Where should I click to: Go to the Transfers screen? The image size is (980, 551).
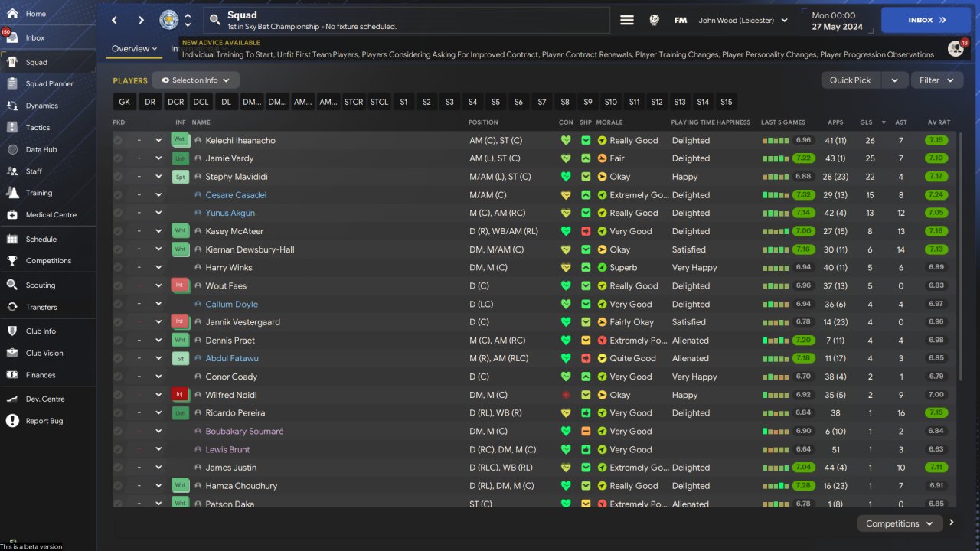(48, 307)
